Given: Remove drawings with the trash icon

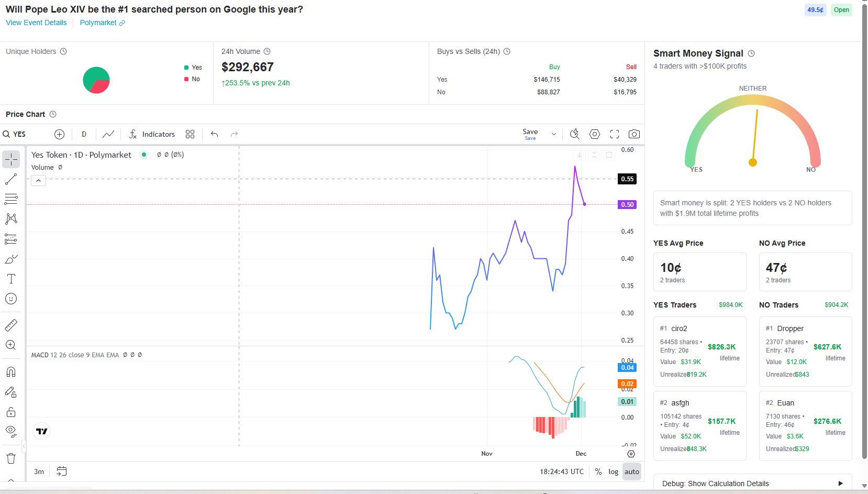Looking at the screenshot, I should (11, 459).
